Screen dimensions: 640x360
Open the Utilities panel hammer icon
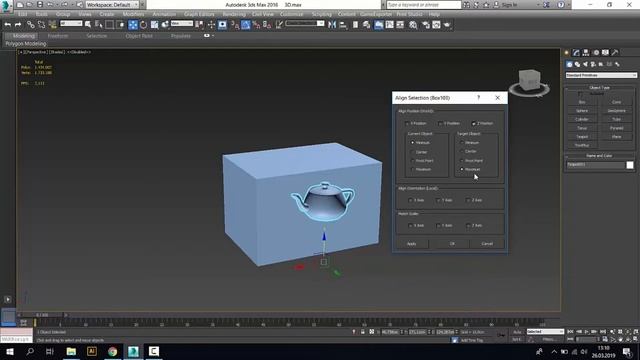[615, 53]
